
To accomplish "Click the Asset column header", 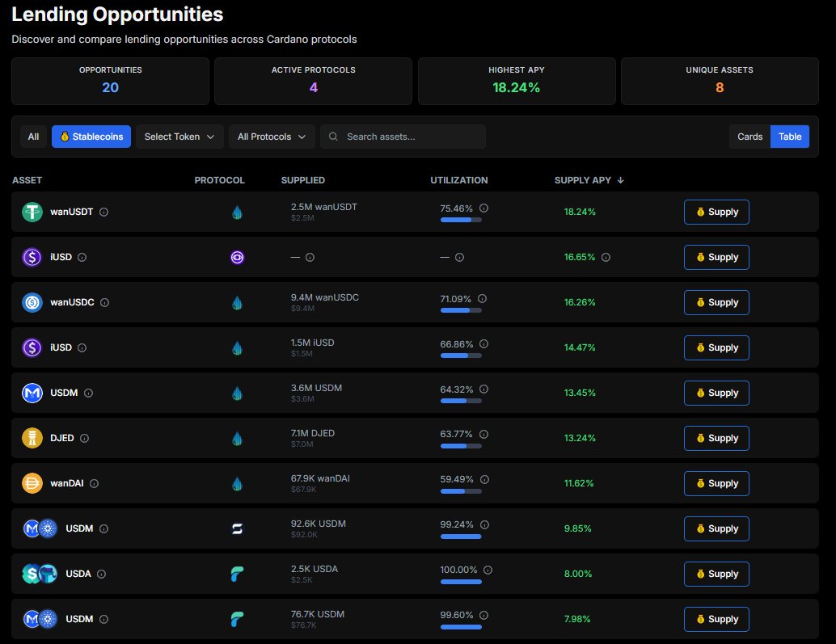I will coord(27,180).
